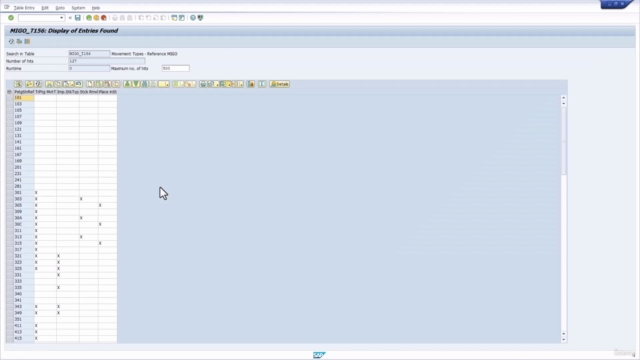This screenshot has height=360, width=640.
Task: Click the grid Copy Text icon
Action: click(58, 84)
